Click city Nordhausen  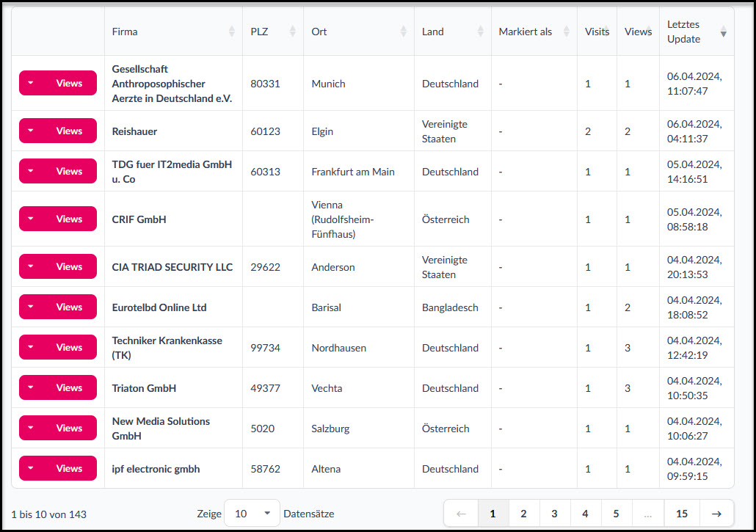(338, 348)
